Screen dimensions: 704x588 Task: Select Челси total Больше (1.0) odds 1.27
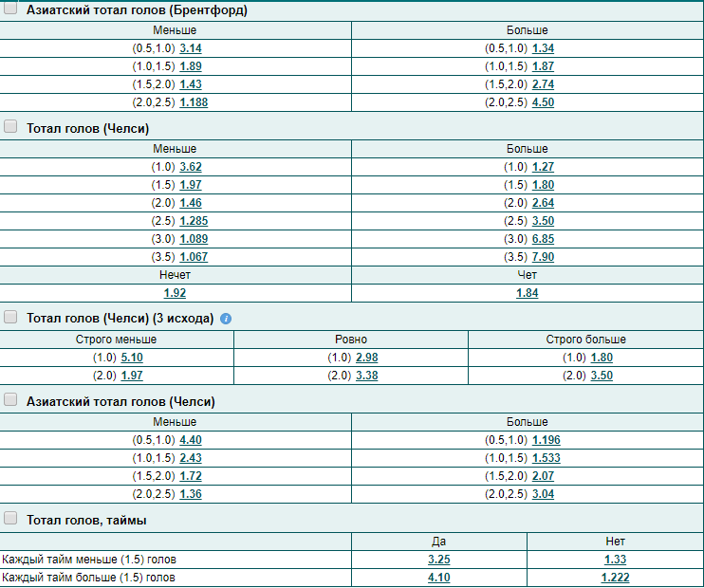pos(543,167)
